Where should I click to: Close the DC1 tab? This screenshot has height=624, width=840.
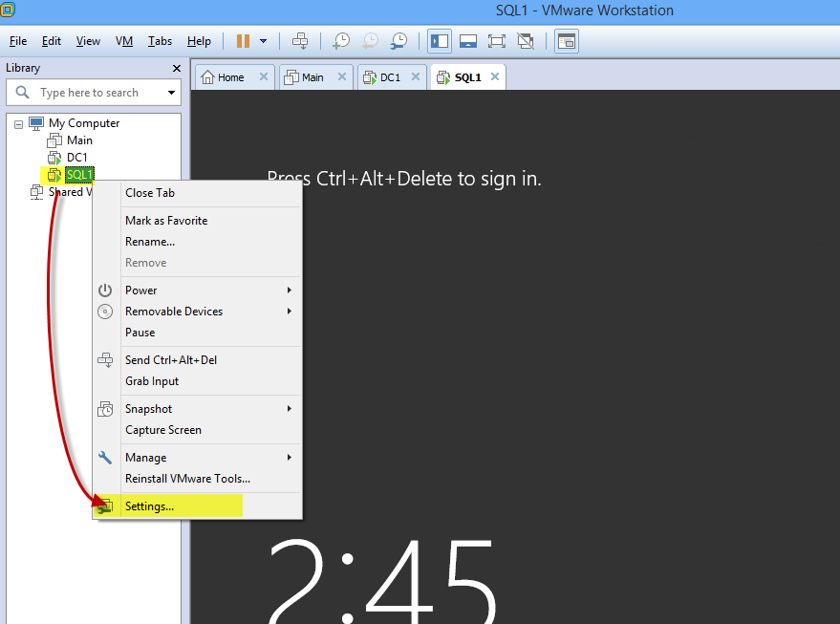415,76
